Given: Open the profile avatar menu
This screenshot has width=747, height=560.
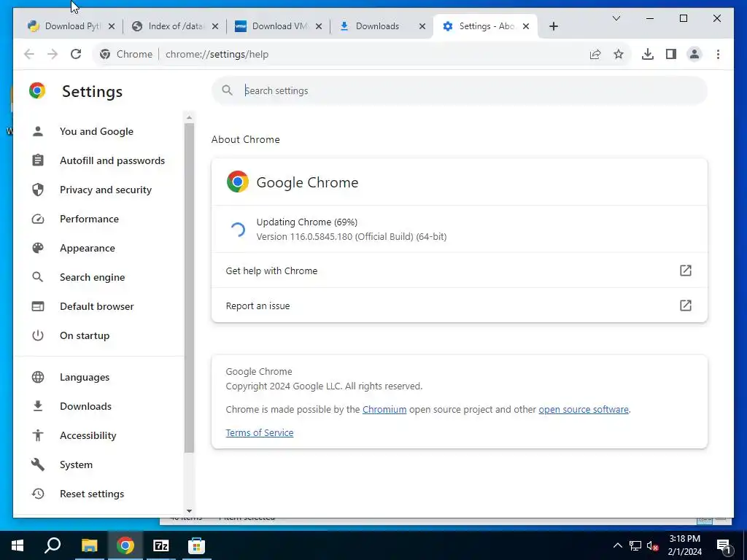Looking at the screenshot, I should click(694, 54).
